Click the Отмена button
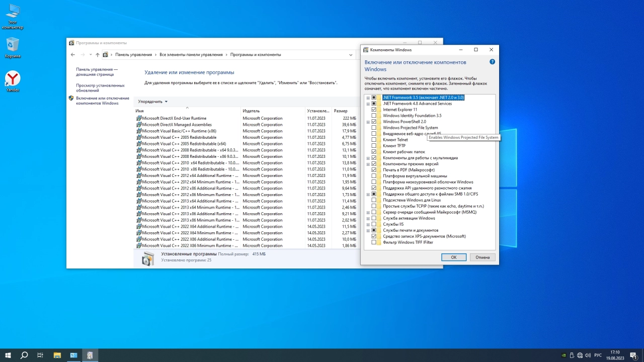644x362 pixels. 482,257
